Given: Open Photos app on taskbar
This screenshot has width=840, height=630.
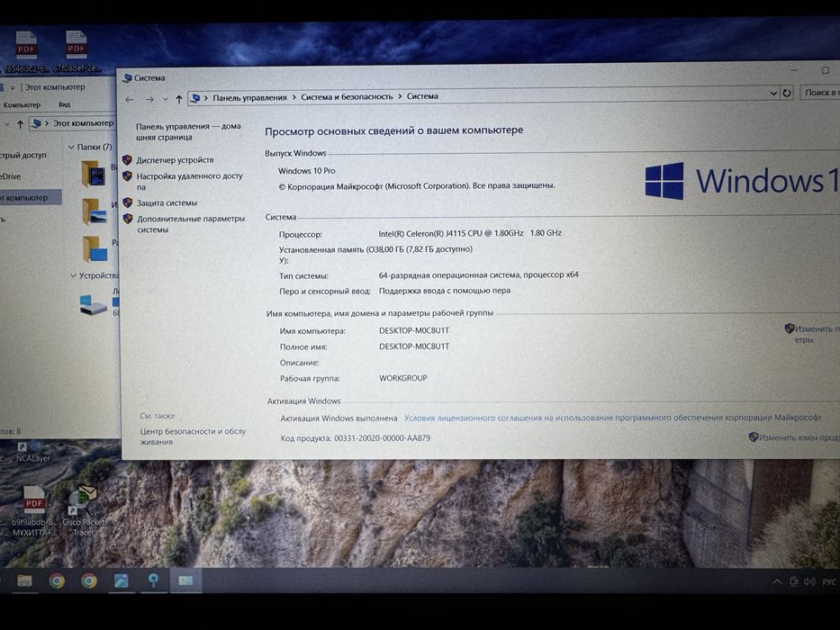Looking at the screenshot, I should 121,580.
